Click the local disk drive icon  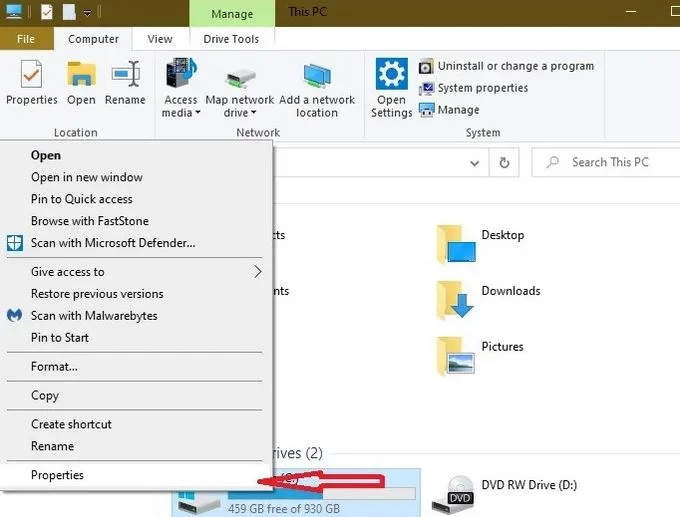pos(199,502)
